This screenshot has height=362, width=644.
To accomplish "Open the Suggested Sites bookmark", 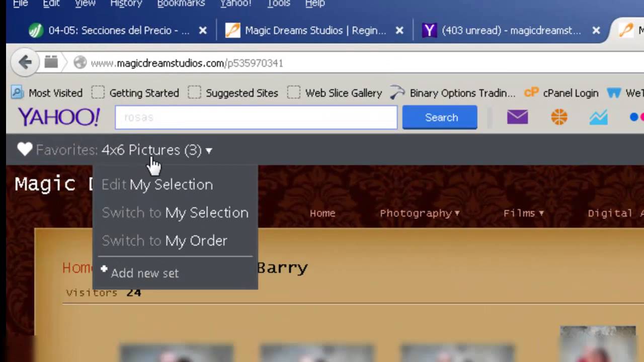I will point(233,93).
